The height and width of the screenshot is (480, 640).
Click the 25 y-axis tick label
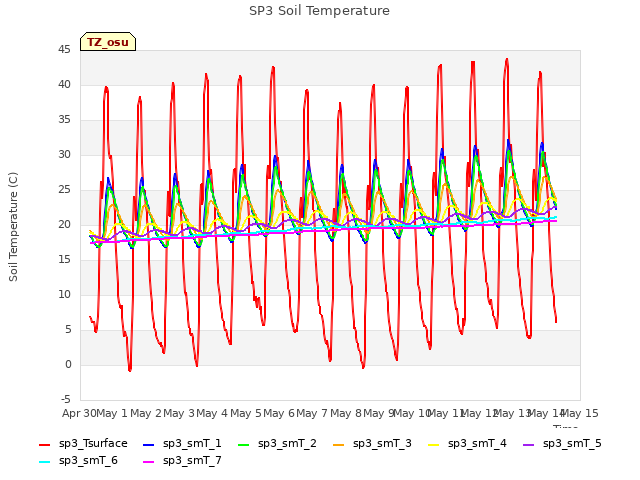coord(64,190)
